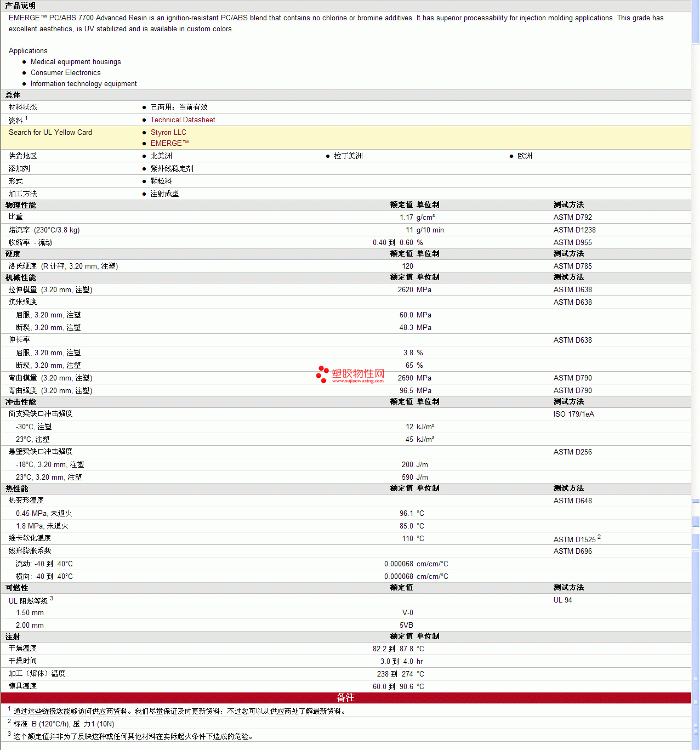Click the flexural modulus value '2690'
This screenshot has height=750, width=700.
coord(406,378)
